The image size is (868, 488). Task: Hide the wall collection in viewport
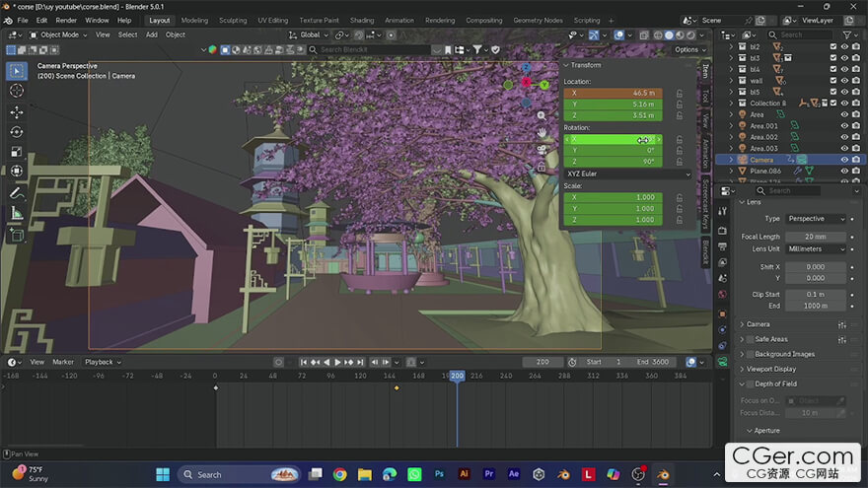(844, 81)
